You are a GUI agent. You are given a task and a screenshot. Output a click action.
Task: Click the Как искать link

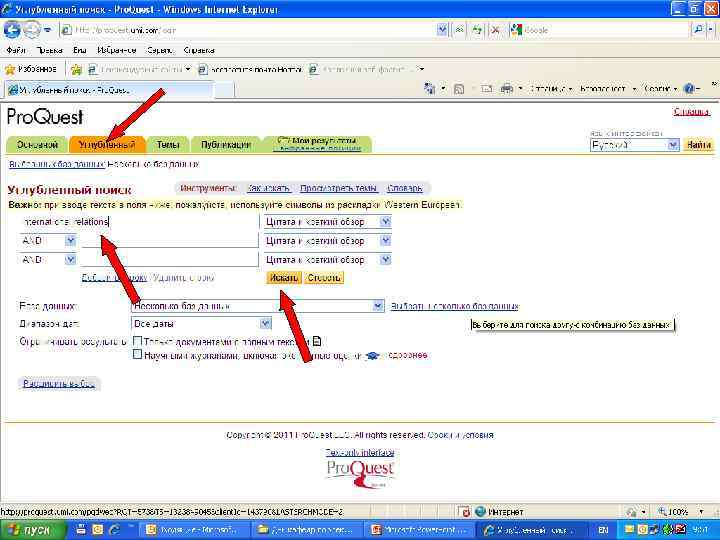click(269, 188)
